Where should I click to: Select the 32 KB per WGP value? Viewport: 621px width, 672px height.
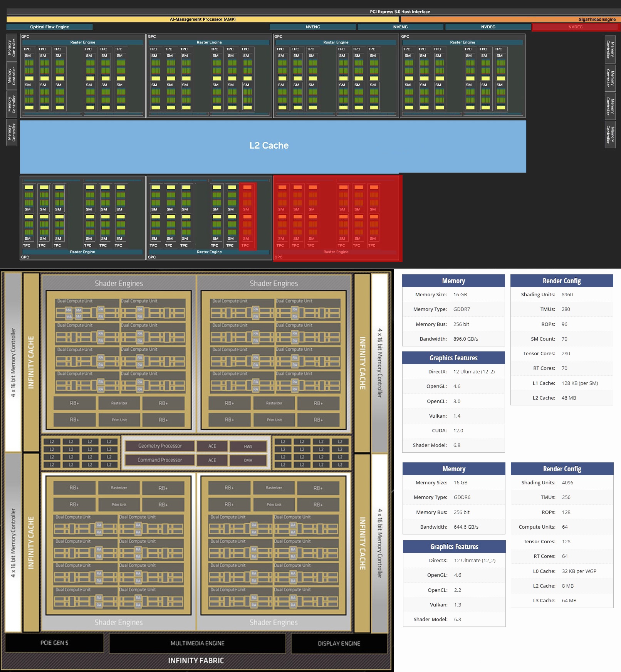tap(579, 571)
